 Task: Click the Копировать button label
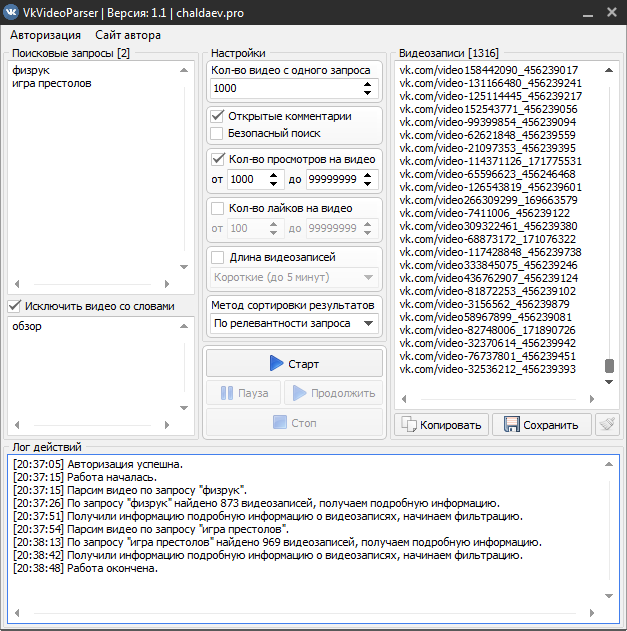click(x=450, y=425)
